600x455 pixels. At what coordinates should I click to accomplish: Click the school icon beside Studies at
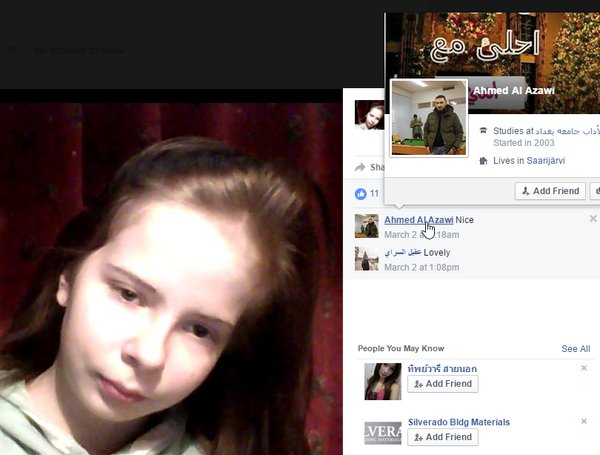(x=483, y=130)
